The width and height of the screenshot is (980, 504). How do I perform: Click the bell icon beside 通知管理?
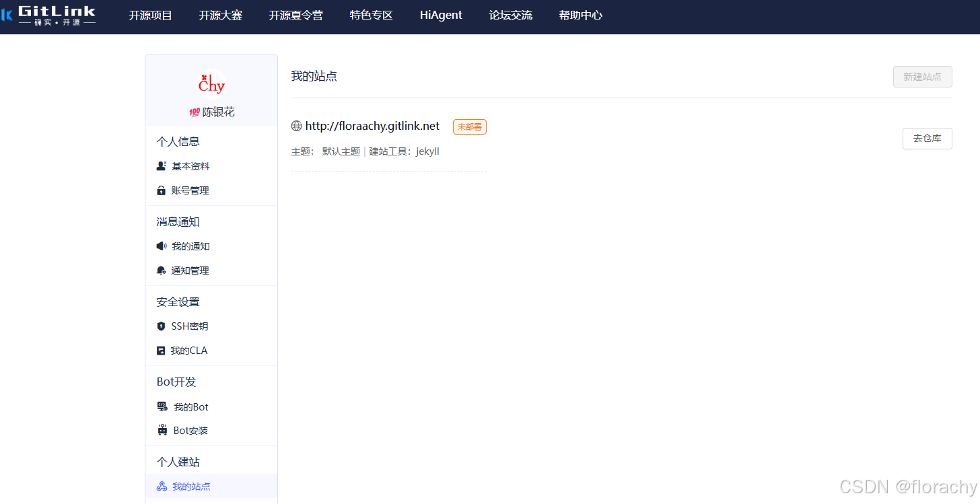pos(162,270)
